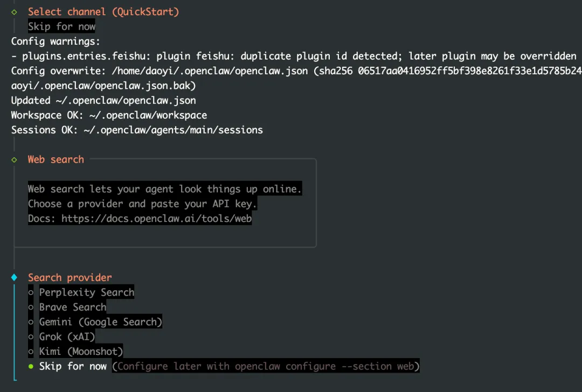Click the openclaw.json.bak backup path text
Image resolution: width=582 pixels, height=392 pixels.
103,86
